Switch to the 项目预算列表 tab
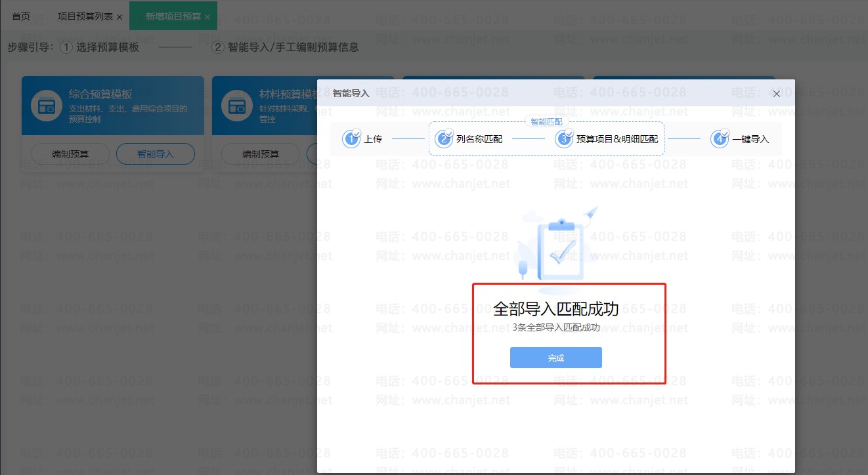 85,16
